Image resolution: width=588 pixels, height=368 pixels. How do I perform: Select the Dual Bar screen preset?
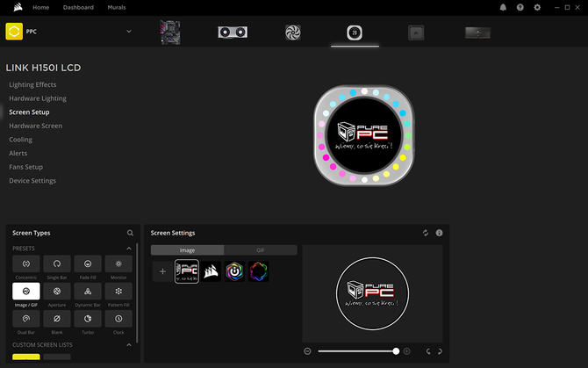(x=26, y=319)
